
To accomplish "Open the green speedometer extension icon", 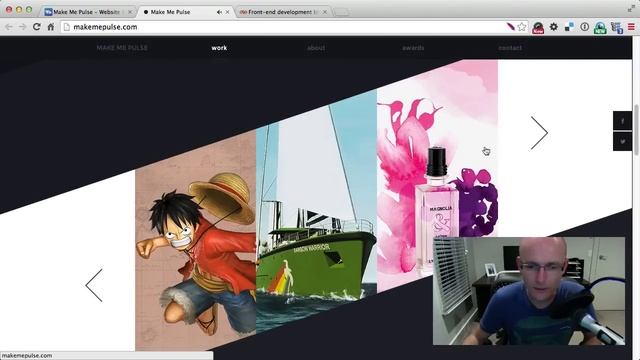I will click(600, 27).
